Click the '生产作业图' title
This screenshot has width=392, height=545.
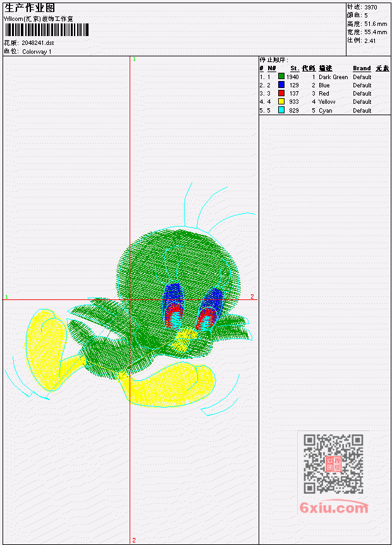click(30, 8)
